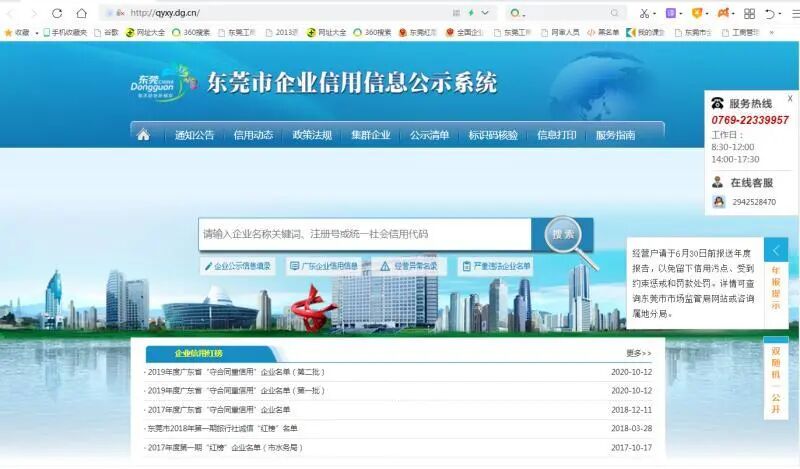Go to browser home page icon
800x469 pixels.
point(81,13)
